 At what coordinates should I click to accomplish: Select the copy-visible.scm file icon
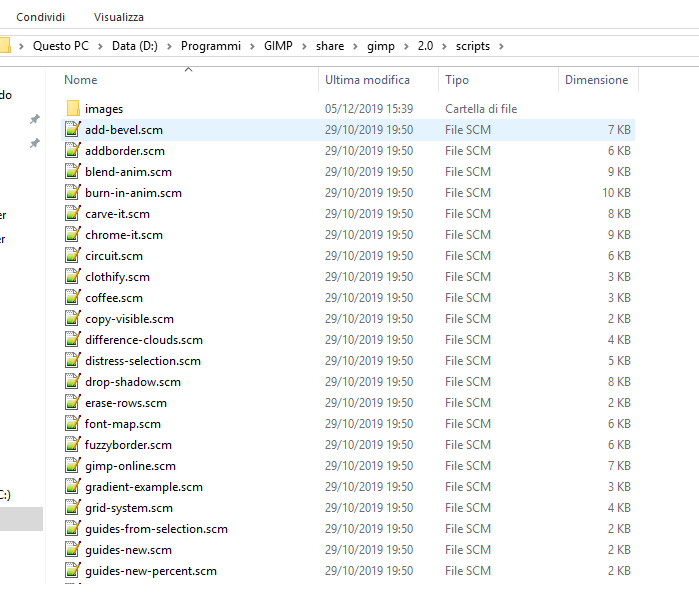tap(73, 318)
